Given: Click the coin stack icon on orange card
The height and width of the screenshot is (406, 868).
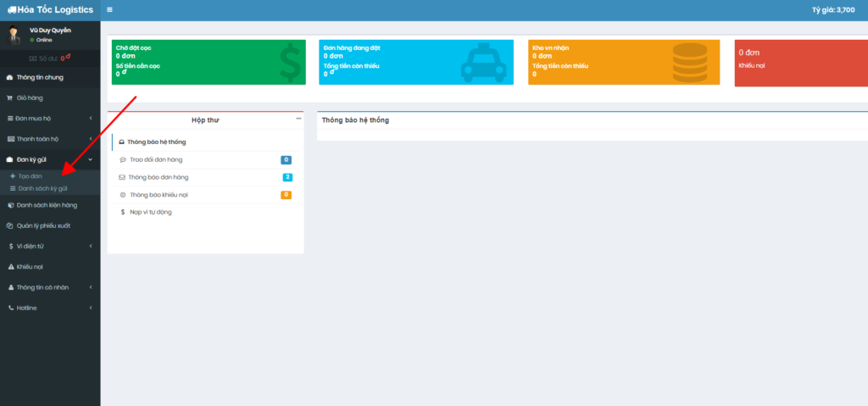Looking at the screenshot, I should tap(690, 63).
